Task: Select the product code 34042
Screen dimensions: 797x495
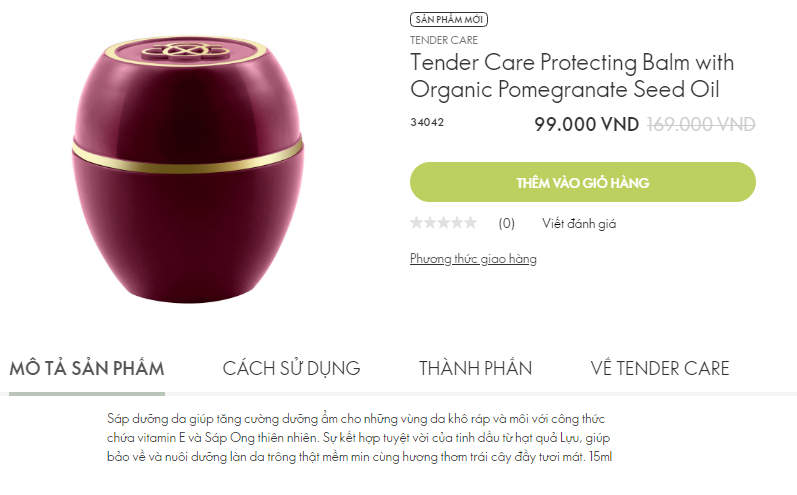Action: coord(427,122)
